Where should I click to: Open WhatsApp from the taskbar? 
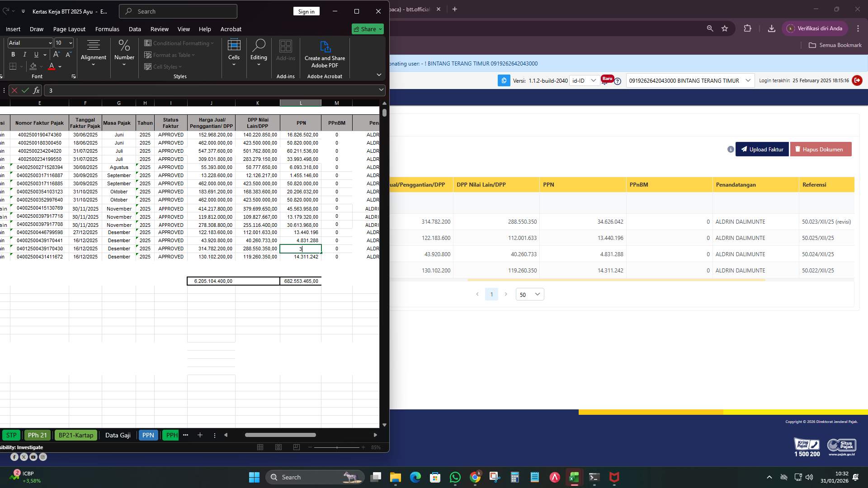pos(455,477)
